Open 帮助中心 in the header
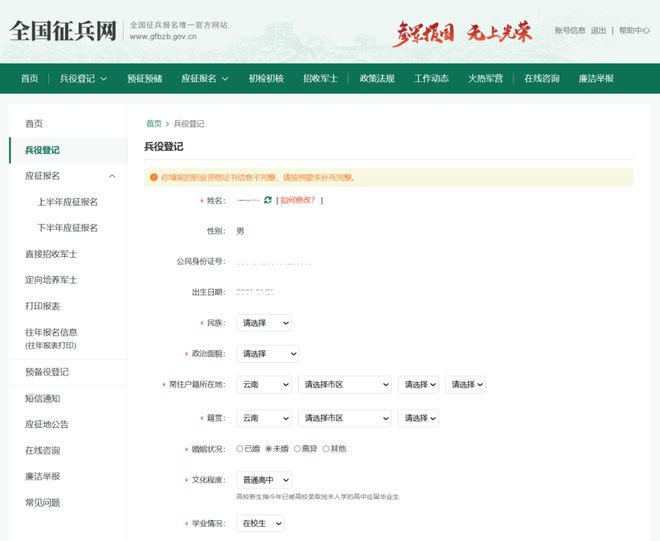 pyautogui.click(x=634, y=30)
